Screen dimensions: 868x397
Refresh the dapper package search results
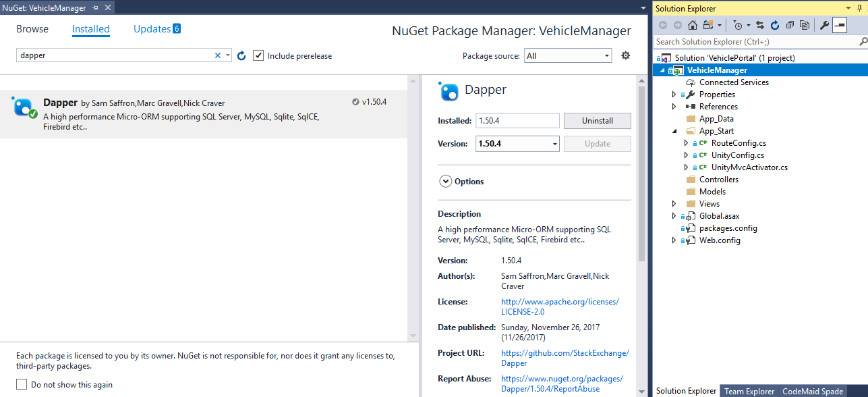coord(241,55)
